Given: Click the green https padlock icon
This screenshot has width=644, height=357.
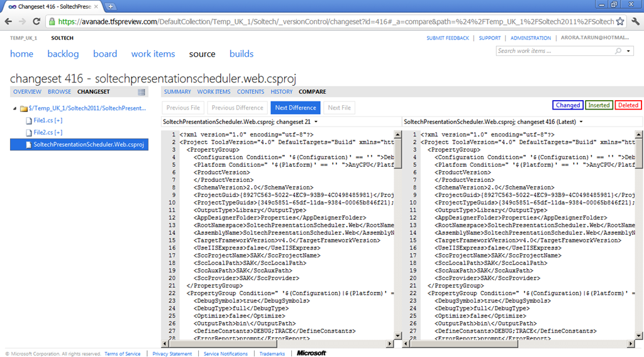Looking at the screenshot, I should tap(52, 21).
